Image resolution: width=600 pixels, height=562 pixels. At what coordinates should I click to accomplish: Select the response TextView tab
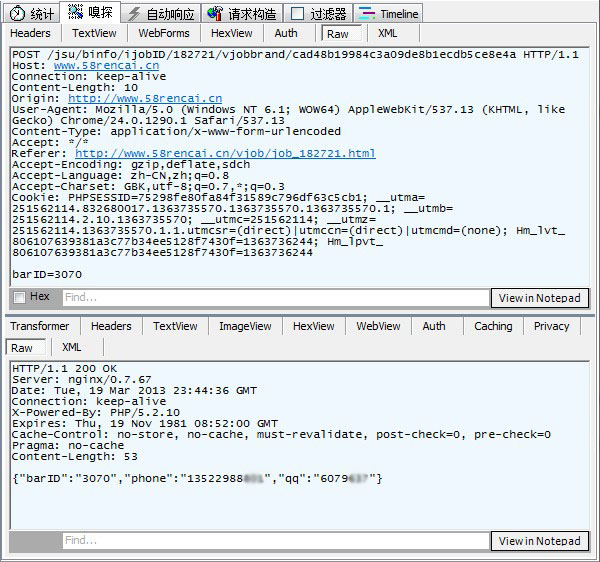pyautogui.click(x=175, y=326)
